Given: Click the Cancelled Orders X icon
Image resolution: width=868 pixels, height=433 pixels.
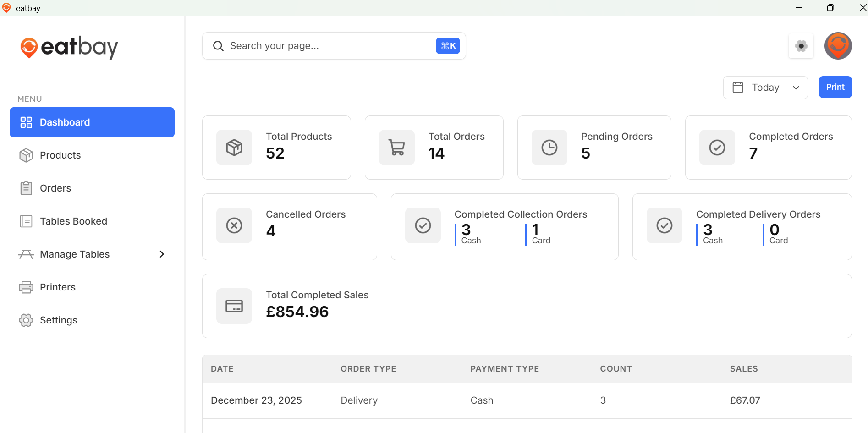Looking at the screenshot, I should click(234, 225).
